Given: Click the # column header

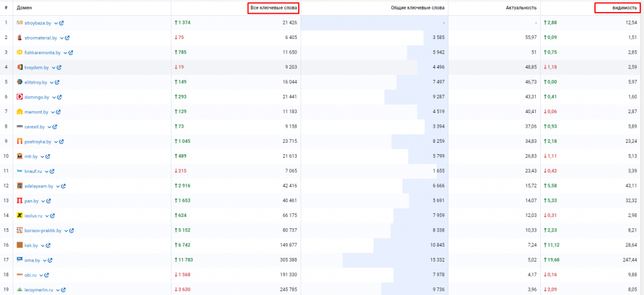Looking at the screenshot, I should (6, 8).
